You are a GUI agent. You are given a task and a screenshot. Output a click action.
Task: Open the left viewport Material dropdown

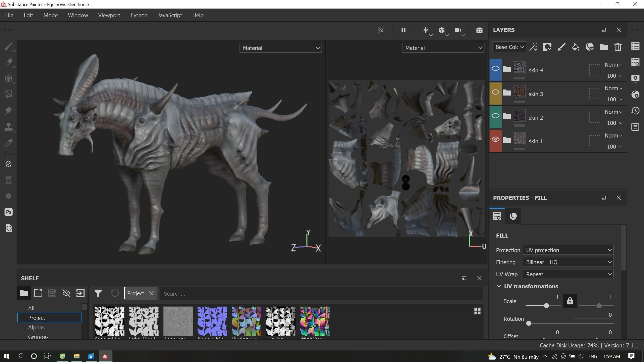tap(280, 48)
